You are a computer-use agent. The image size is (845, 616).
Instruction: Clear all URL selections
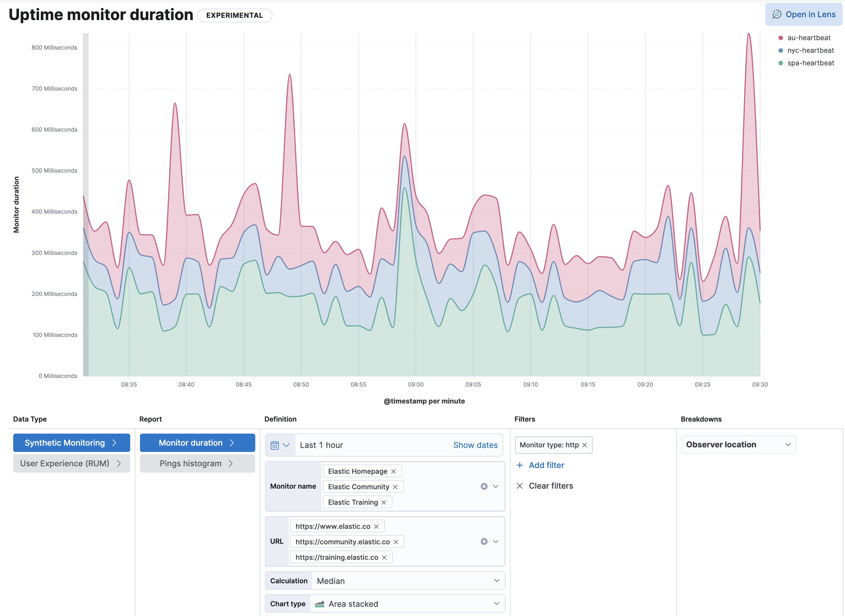tap(484, 541)
